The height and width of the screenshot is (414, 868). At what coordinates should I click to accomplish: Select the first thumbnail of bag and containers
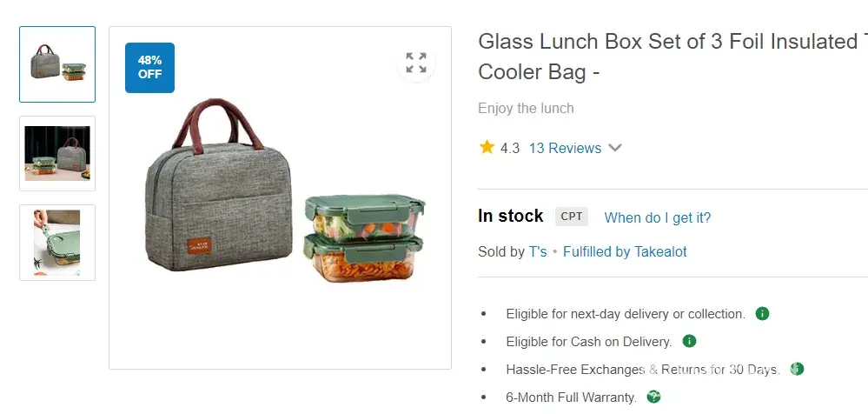click(x=57, y=64)
